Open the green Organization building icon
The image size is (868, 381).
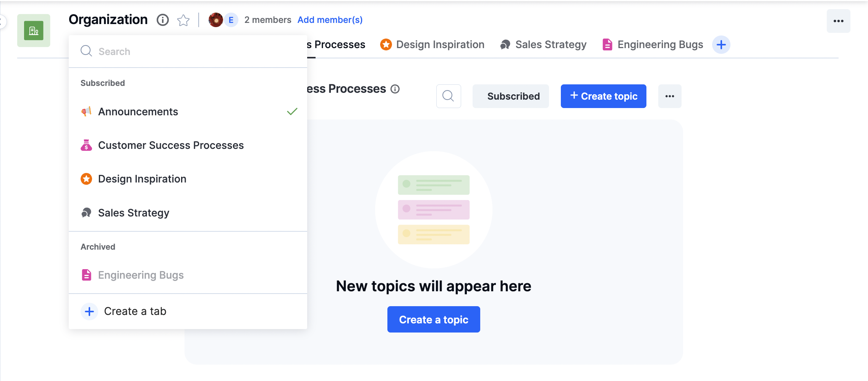[x=34, y=31]
